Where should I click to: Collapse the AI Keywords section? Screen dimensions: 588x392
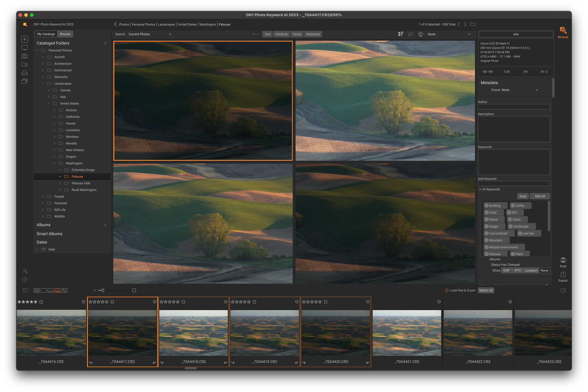[480, 189]
